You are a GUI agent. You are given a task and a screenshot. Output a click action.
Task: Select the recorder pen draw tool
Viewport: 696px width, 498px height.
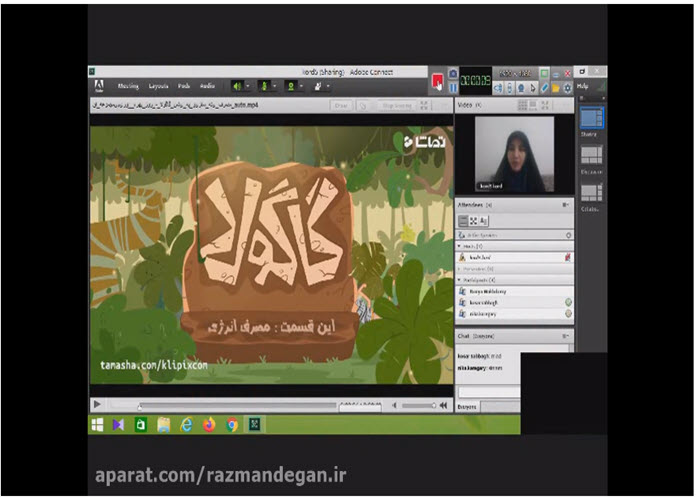tap(544, 88)
